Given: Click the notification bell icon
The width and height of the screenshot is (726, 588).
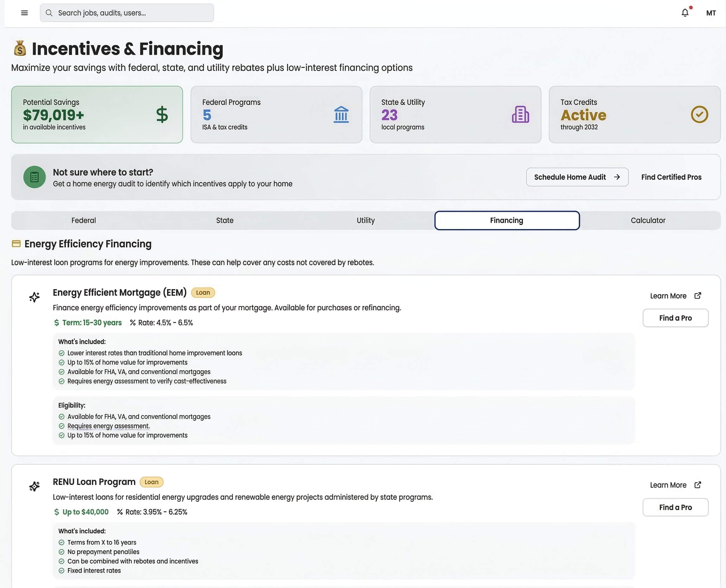Looking at the screenshot, I should 685,13.
